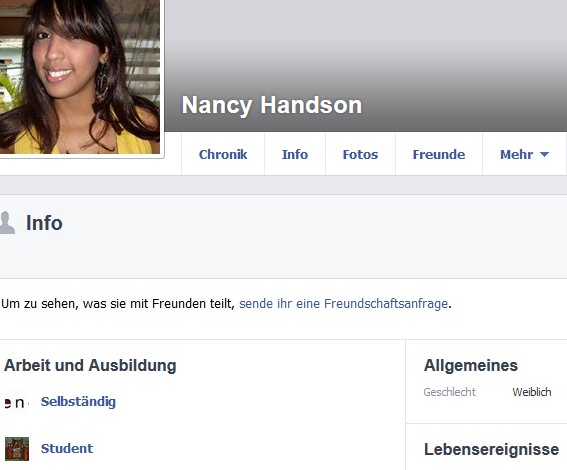567x470 pixels.
Task: Click the Selbständig employer icon
Action: (x=16, y=402)
